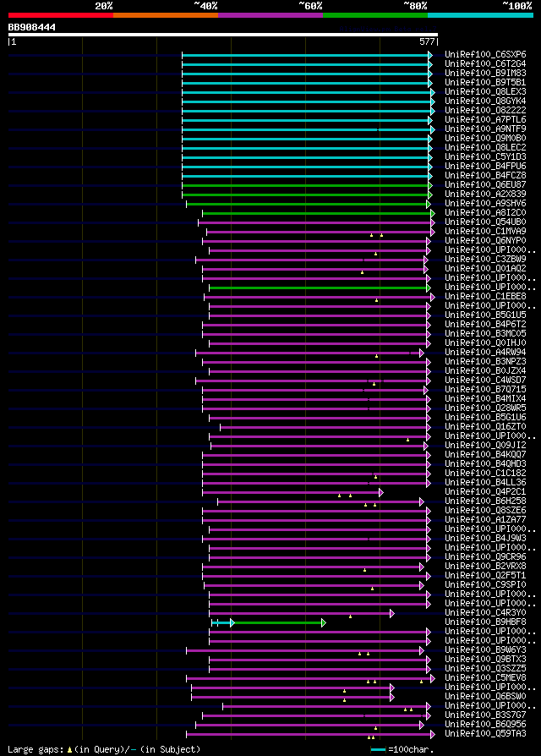Open hit UniRef100_A7PTL6
Screen dimensions: 541x756
[485, 119]
